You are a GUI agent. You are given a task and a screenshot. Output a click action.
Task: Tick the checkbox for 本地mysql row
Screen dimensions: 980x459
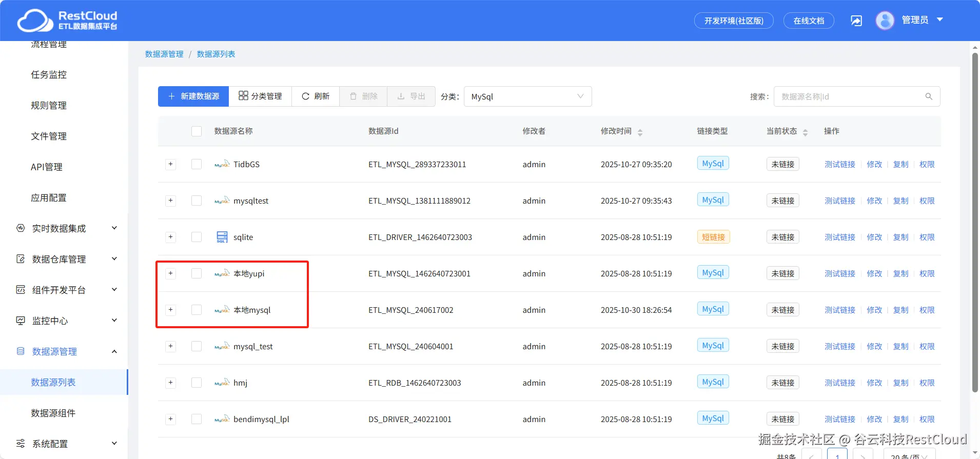click(x=197, y=310)
